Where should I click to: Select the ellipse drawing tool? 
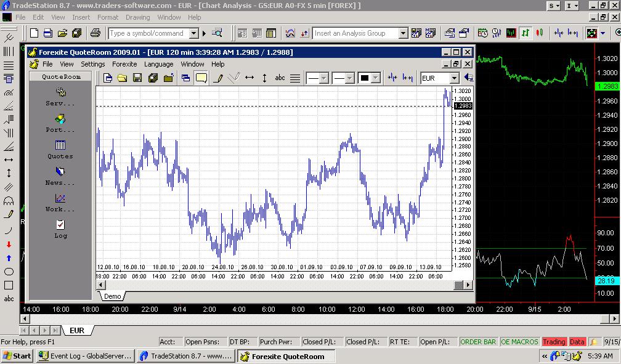pos(9,272)
